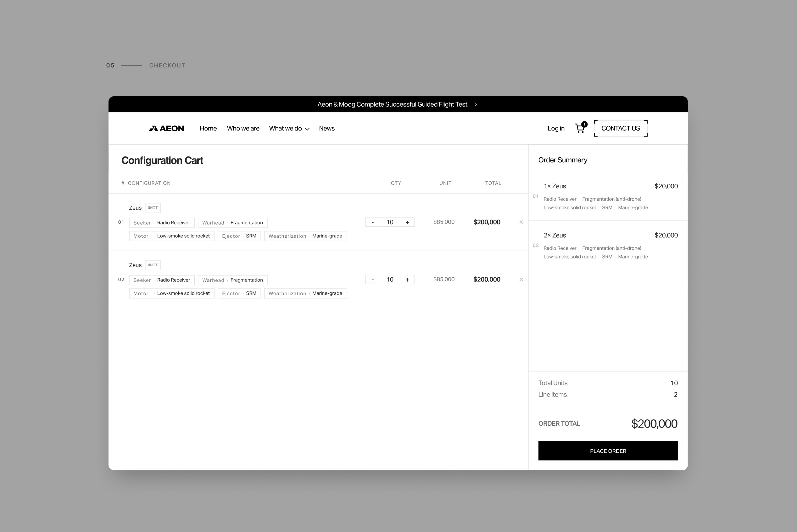Select the Seeker Radio Receiver tag in row 01
797x532 pixels.
(x=161, y=223)
